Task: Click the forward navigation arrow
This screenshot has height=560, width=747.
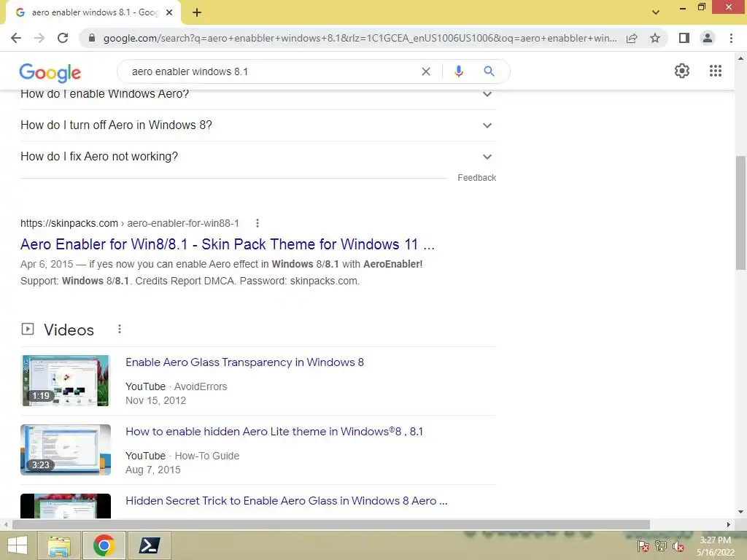Action: [x=39, y=38]
